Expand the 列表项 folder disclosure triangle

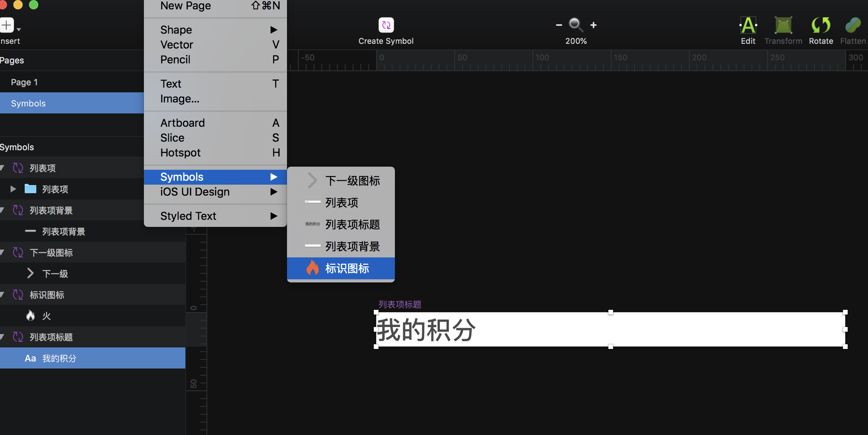[x=13, y=189]
